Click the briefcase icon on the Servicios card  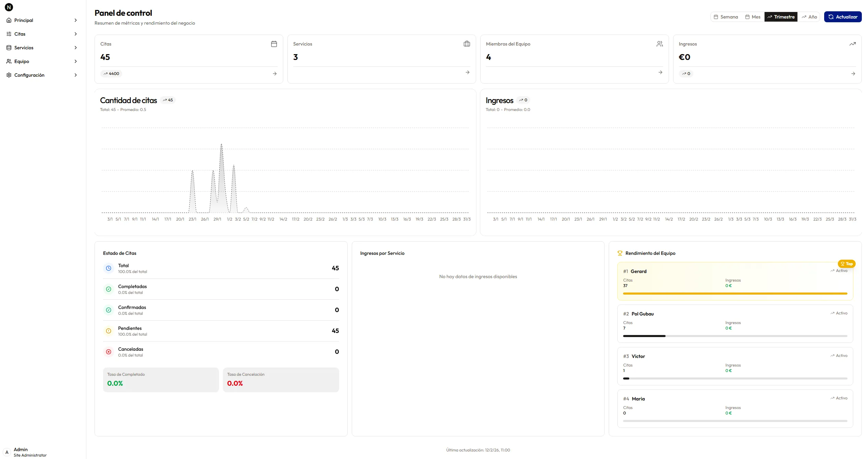pyautogui.click(x=467, y=44)
